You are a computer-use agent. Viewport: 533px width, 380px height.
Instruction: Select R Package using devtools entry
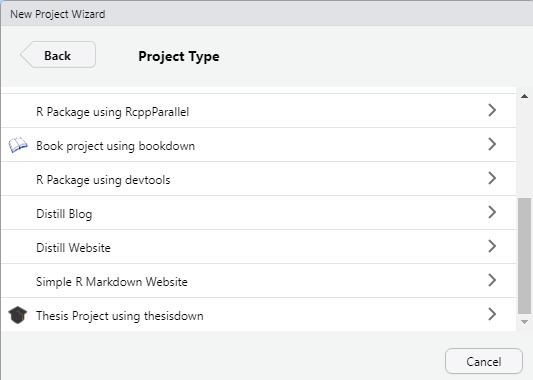pyautogui.click(x=258, y=179)
